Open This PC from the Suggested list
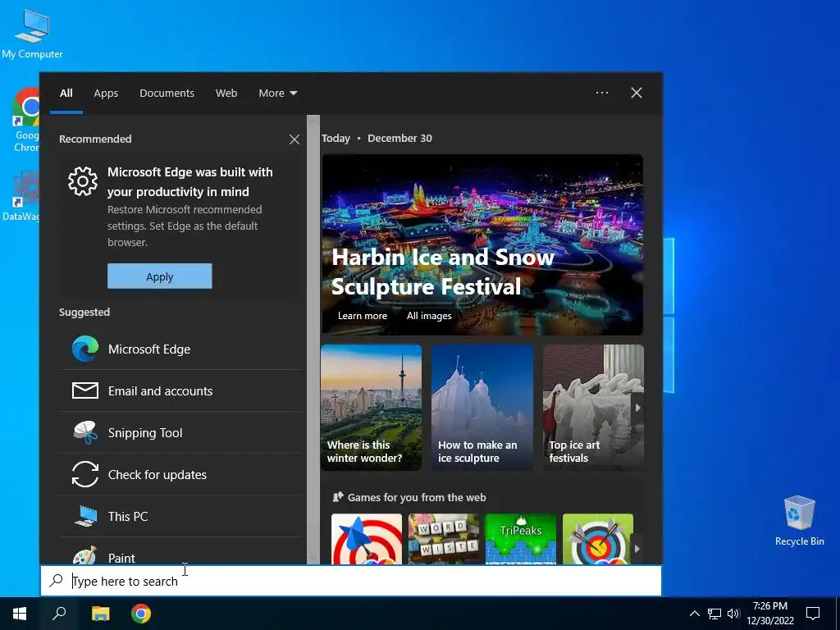 (180, 517)
